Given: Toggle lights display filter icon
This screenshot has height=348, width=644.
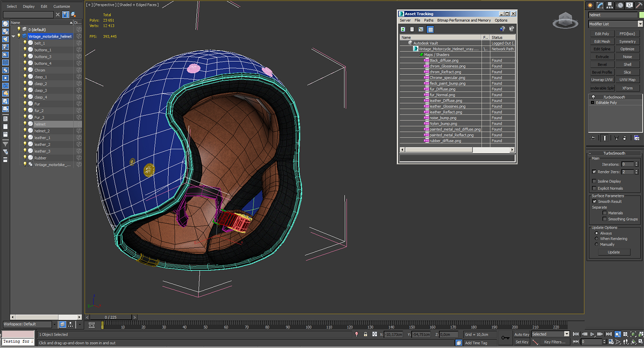Looking at the screenshot, I should [x=5, y=39].
